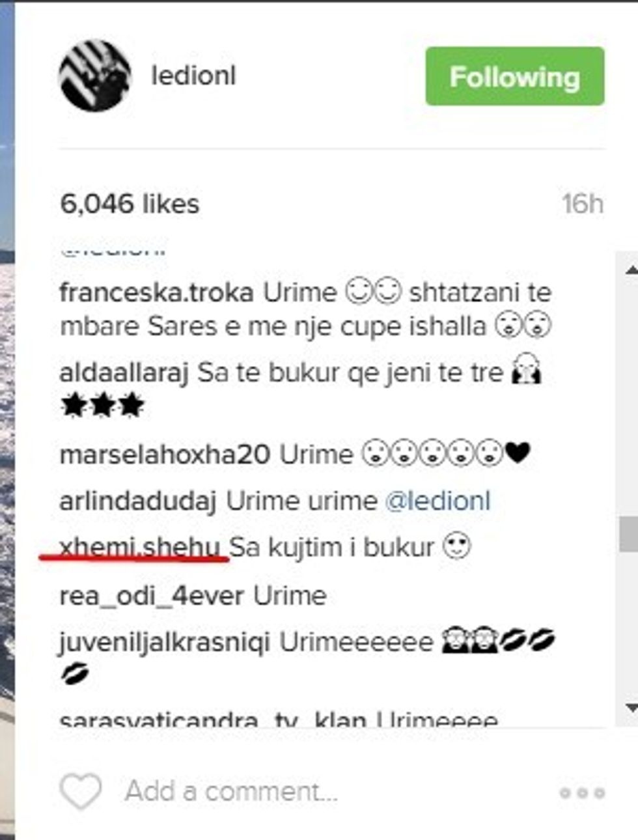Open the three-dot more options menu

coord(582,793)
